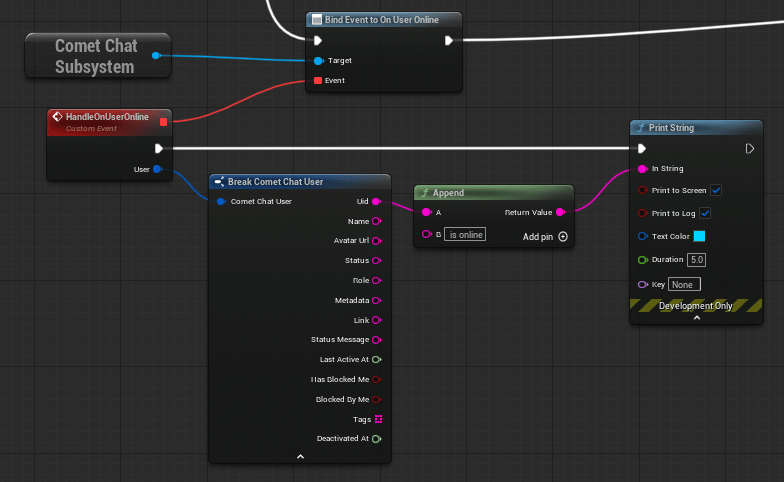The width and height of the screenshot is (784, 482).
Task: Click the Bind Event execution input pin
Action: coord(318,40)
